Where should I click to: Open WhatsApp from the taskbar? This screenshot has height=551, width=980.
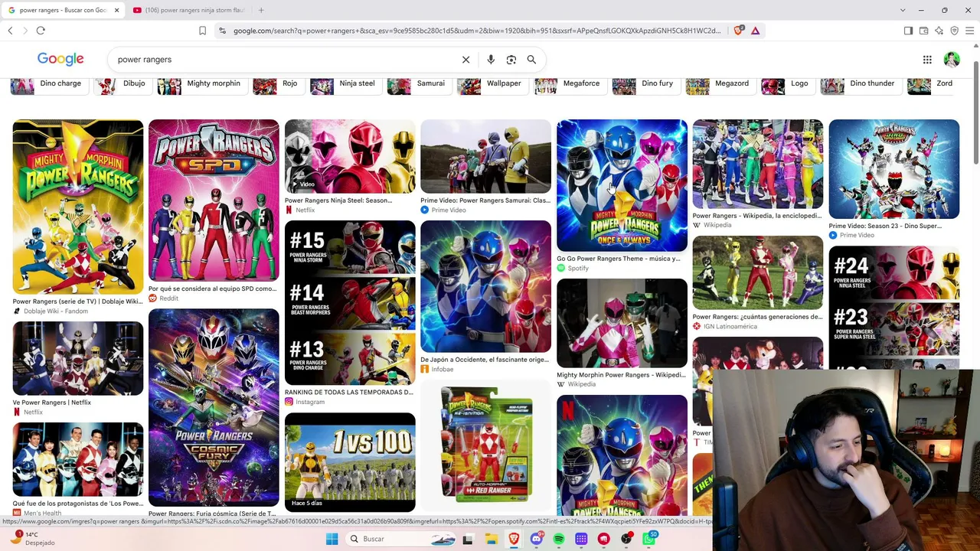(649, 539)
